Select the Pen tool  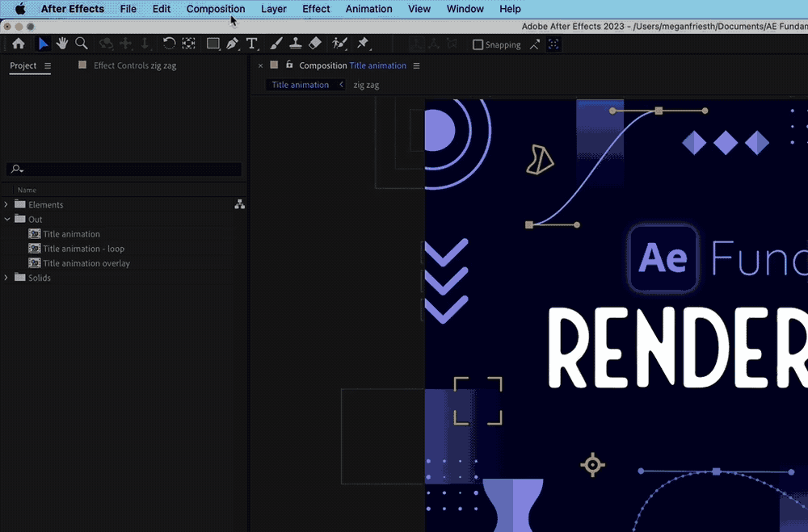pos(233,44)
